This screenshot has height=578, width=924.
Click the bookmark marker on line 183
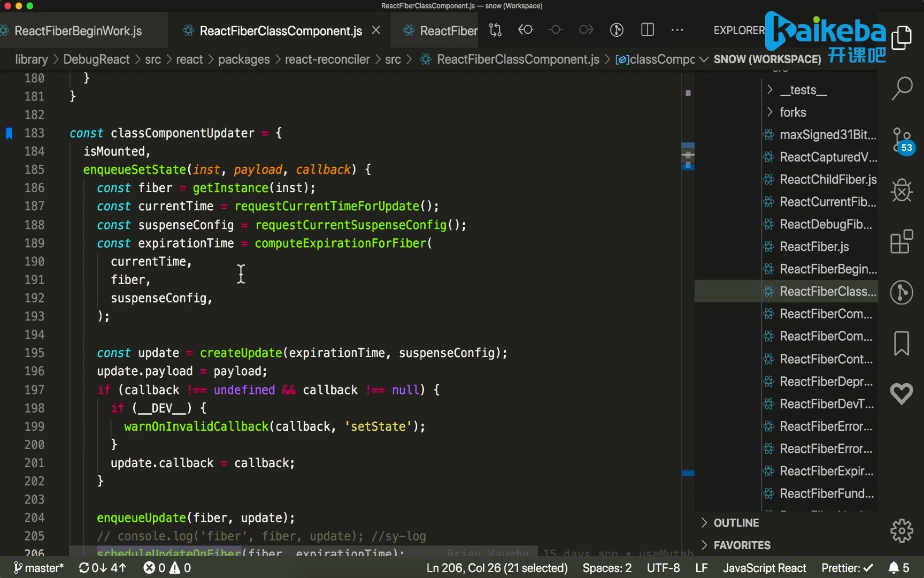click(9, 133)
